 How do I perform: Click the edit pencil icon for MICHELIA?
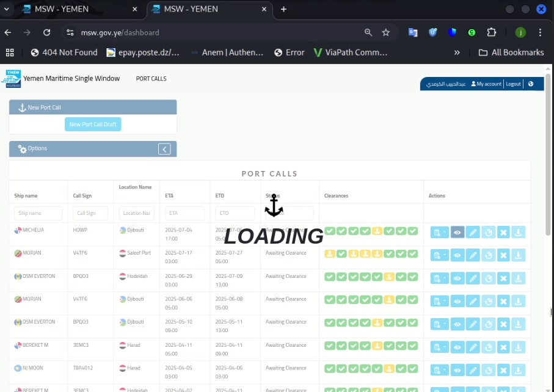click(x=473, y=232)
